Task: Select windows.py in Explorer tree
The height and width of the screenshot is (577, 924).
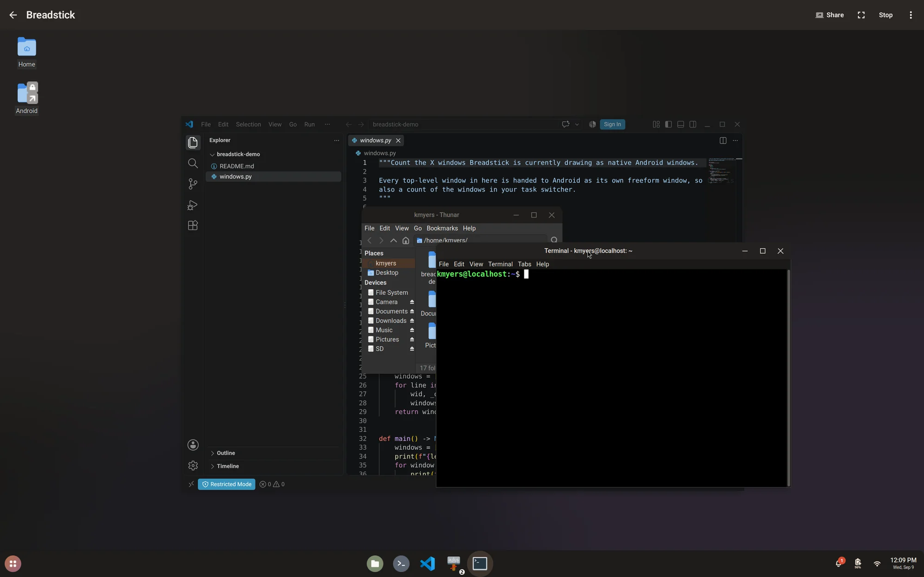Action: coord(274,176)
